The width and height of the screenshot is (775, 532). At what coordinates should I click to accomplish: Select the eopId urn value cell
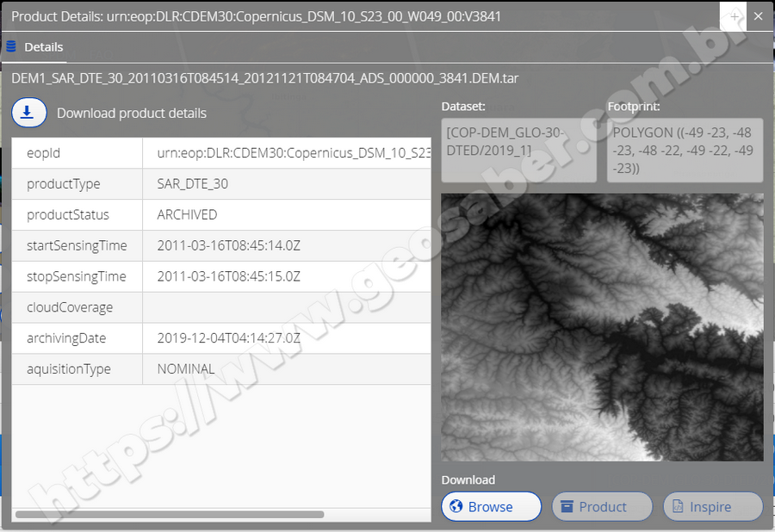pos(287,153)
